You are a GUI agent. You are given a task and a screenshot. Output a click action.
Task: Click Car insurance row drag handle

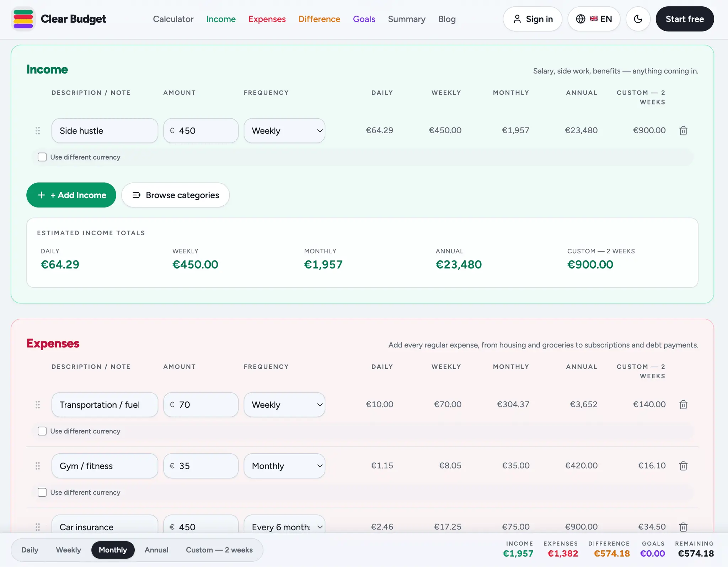38,527
